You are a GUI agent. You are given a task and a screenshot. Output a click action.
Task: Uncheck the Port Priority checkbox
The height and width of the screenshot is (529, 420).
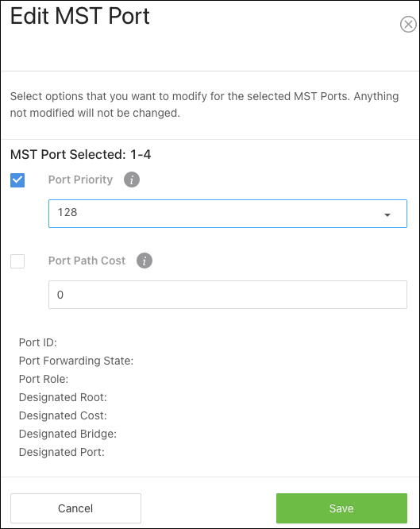point(17,180)
